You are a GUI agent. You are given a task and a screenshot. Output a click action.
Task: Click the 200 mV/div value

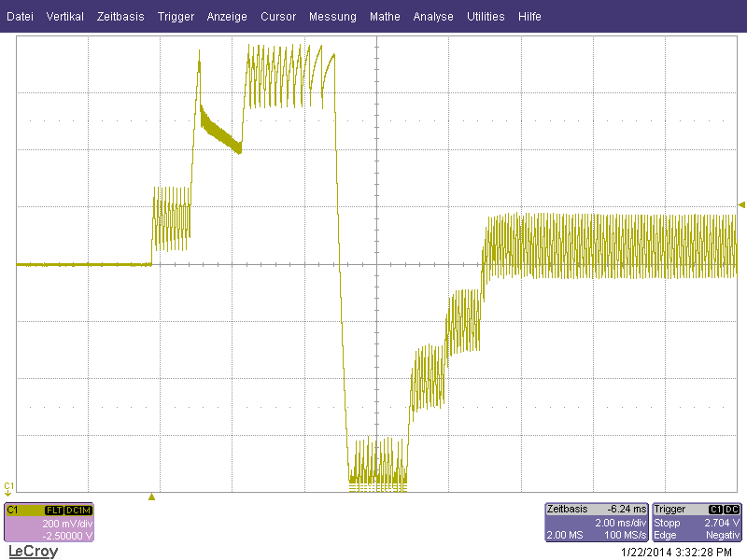coord(67,524)
